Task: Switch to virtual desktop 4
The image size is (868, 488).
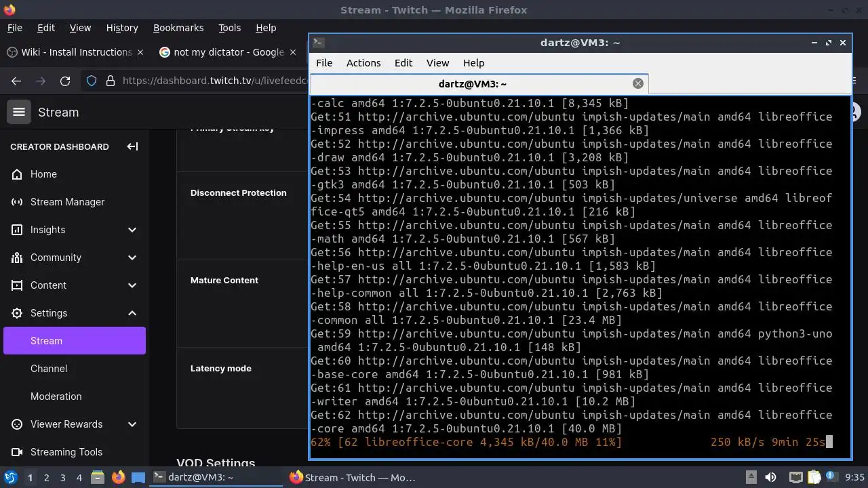Action: tap(79, 478)
